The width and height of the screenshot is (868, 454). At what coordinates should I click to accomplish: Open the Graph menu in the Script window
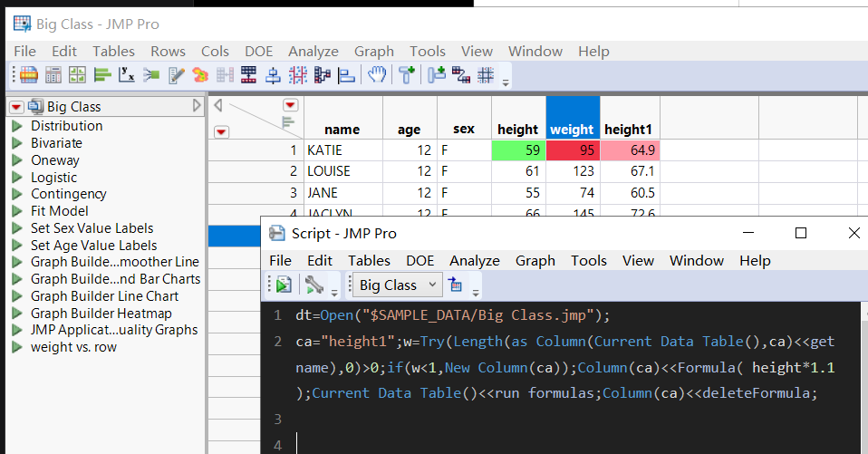[535, 261]
